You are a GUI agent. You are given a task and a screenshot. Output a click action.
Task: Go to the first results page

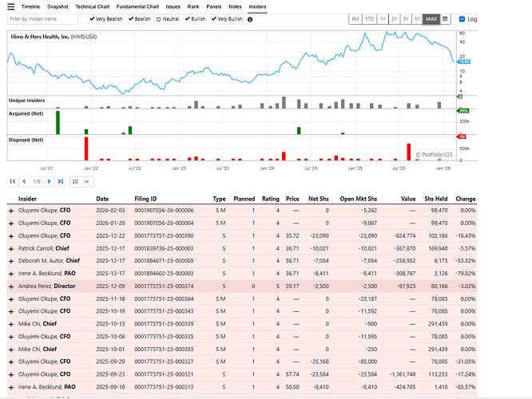13,181
